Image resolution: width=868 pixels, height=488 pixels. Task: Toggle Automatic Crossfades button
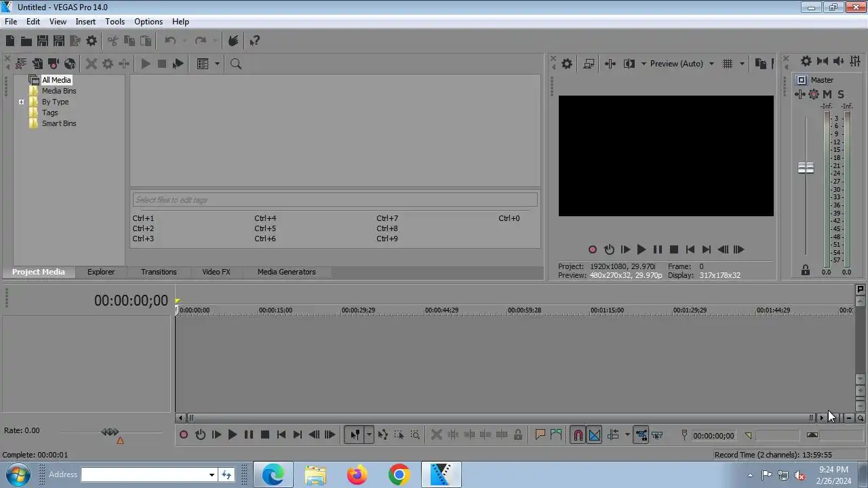coord(594,435)
